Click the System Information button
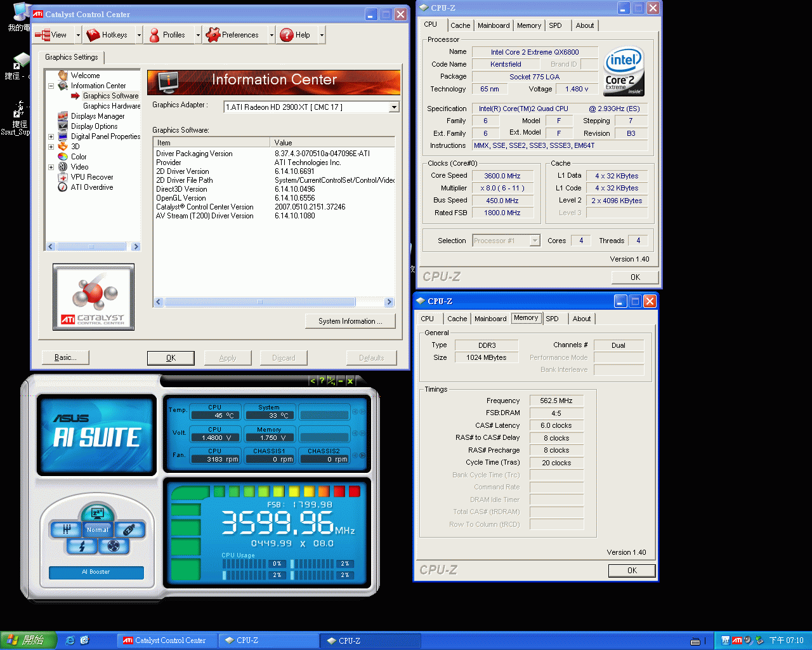The height and width of the screenshot is (650, 812). pyautogui.click(x=350, y=321)
